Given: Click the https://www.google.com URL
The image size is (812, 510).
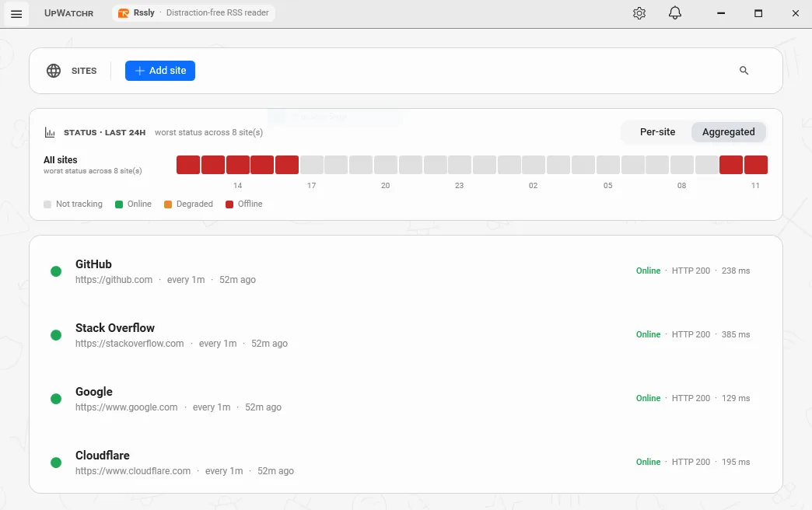Looking at the screenshot, I should (x=126, y=407).
